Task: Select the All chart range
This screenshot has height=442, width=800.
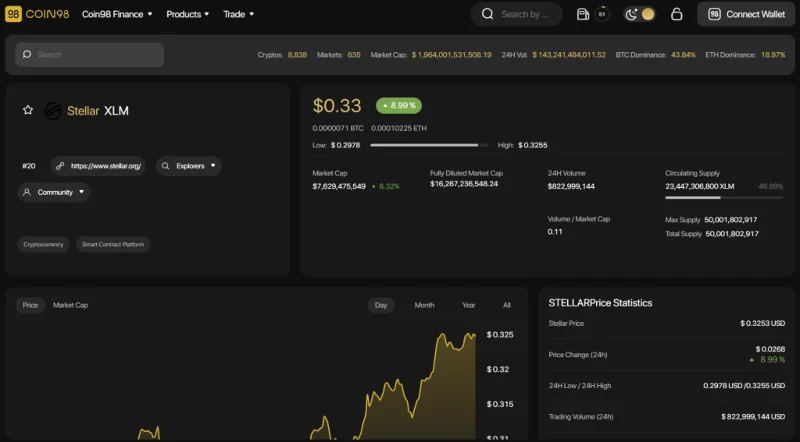Action: pos(507,305)
